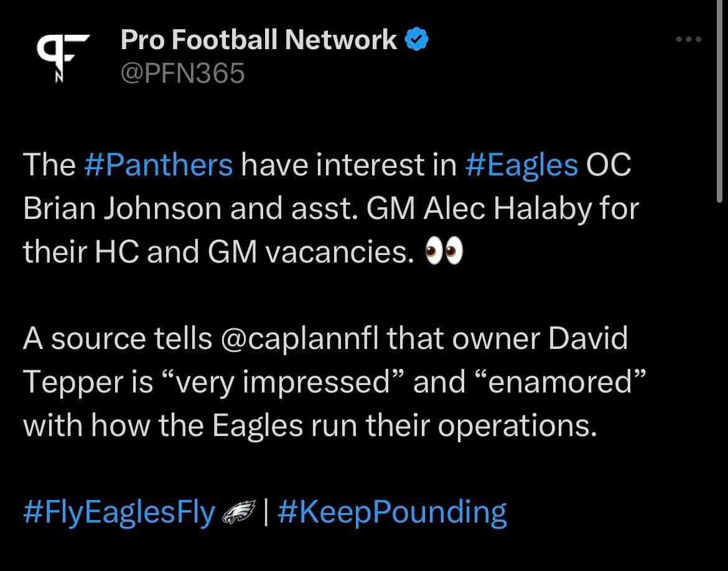Screen dimensions: 728x571
Task: Open the #Panthers hashtag
Action: [x=158, y=165]
